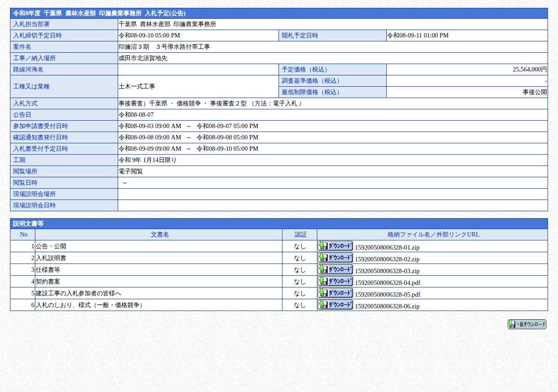Click the 参加申請書受付日時 date range

coord(188,126)
